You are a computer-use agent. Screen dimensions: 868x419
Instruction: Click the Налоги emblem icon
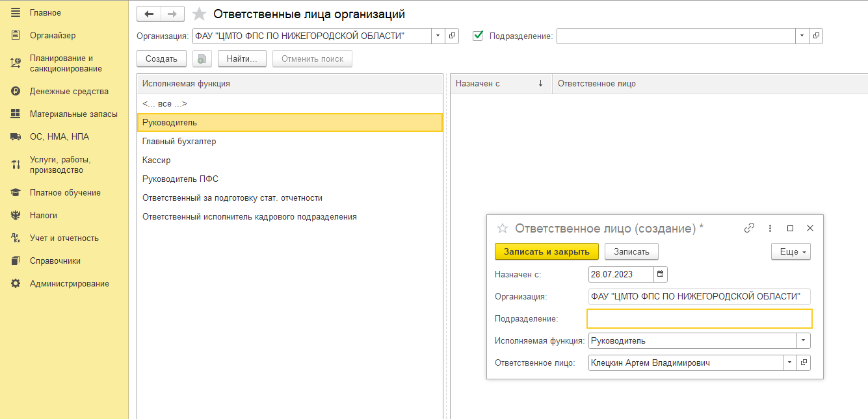click(16, 216)
